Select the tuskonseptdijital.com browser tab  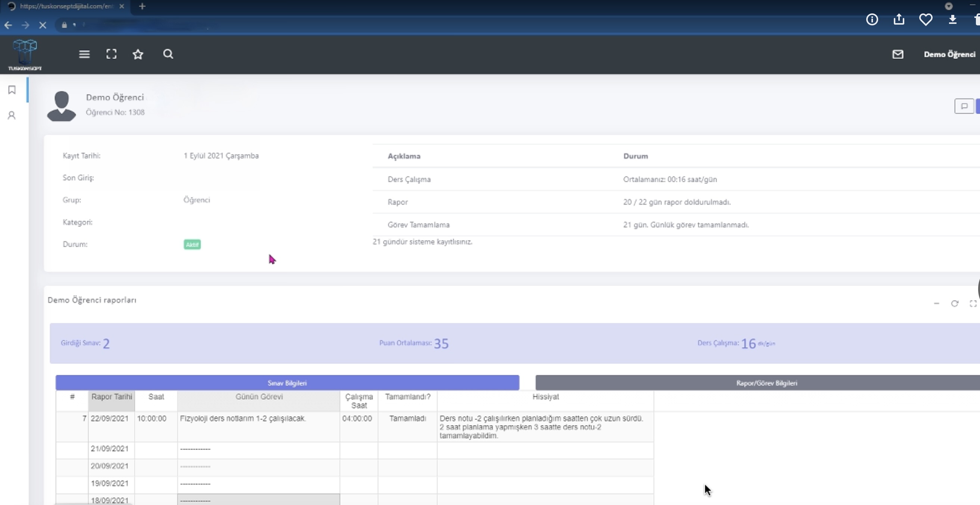coord(66,6)
